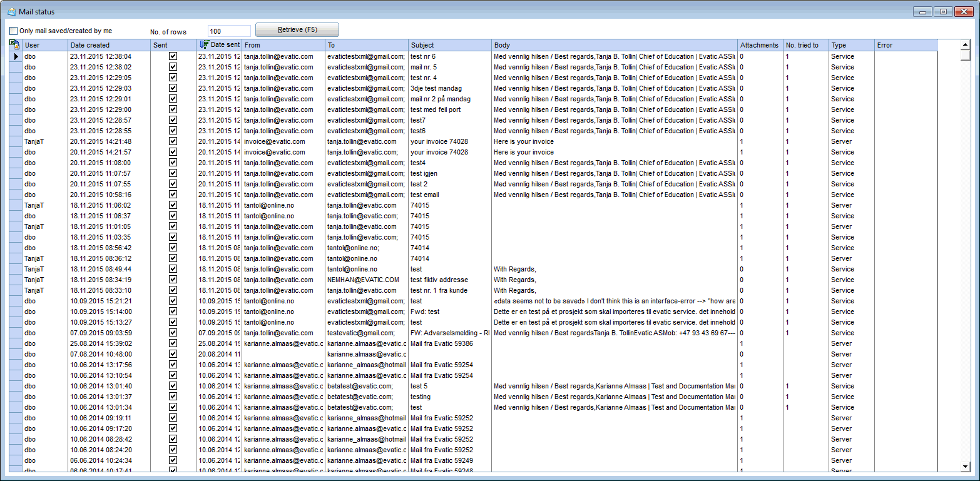Viewport: 980px width, 481px height.
Task: Click the Mail status window title icon
Action: coord(11,11)
